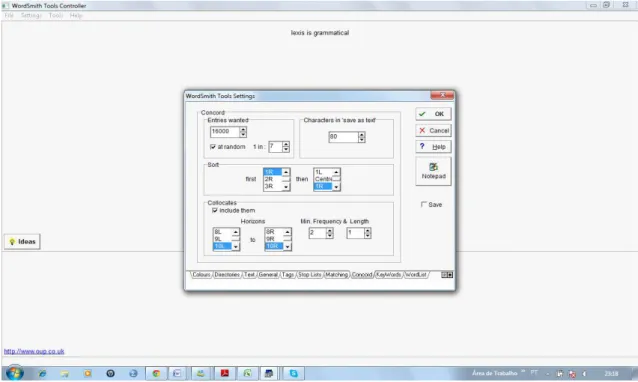
Task: Increase 'save as text' characters with up arrow
Action: pyautogui.click(x=361, y=134)
